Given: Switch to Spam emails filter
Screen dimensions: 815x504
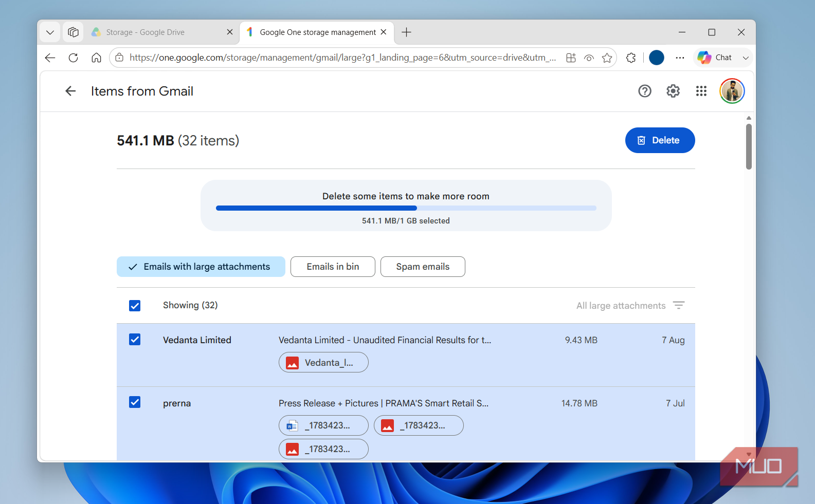Looking at the screenshot, I should click(423, 267).
